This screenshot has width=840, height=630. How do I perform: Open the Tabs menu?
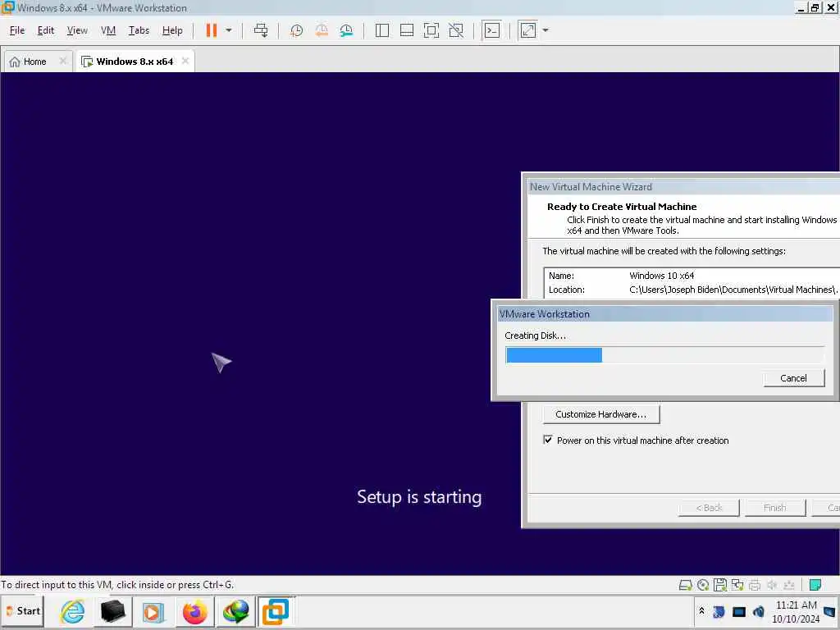coord(139,30)
